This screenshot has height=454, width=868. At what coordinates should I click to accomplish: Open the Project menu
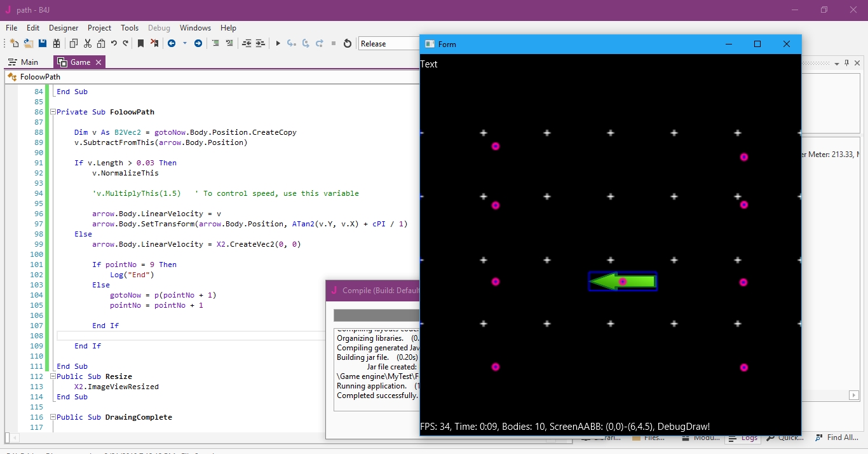point(99,28)
